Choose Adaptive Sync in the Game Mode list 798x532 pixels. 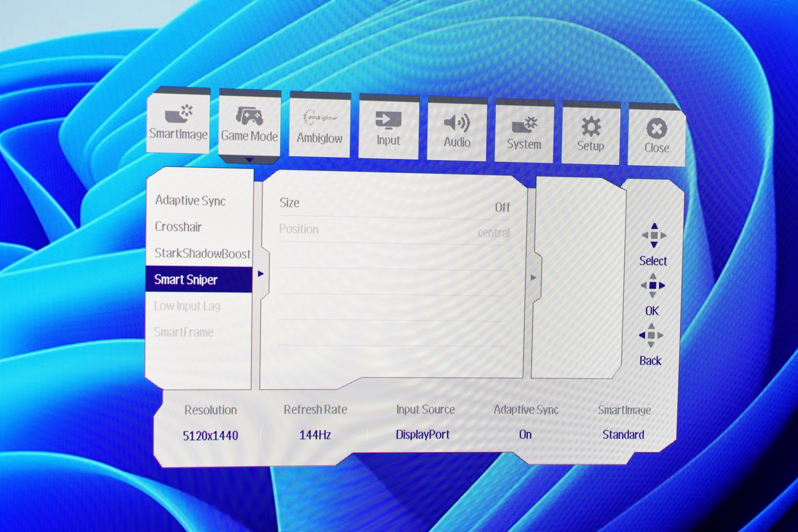190,200
